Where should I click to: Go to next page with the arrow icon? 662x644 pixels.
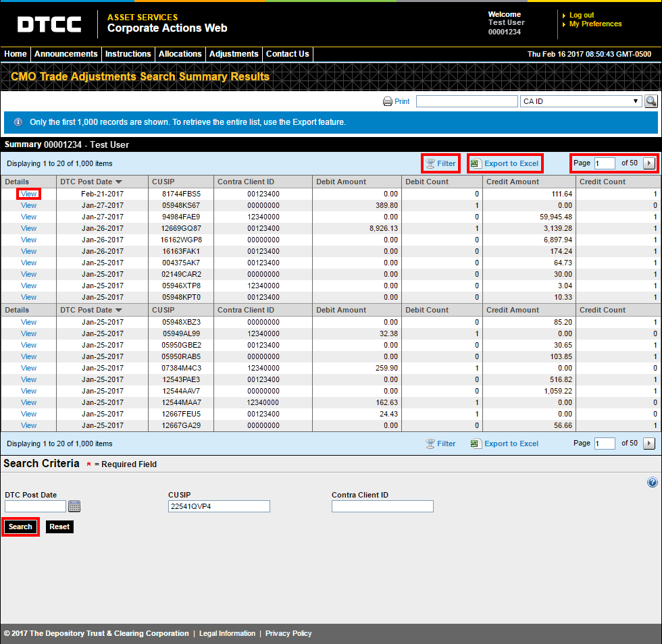[650, 163]
